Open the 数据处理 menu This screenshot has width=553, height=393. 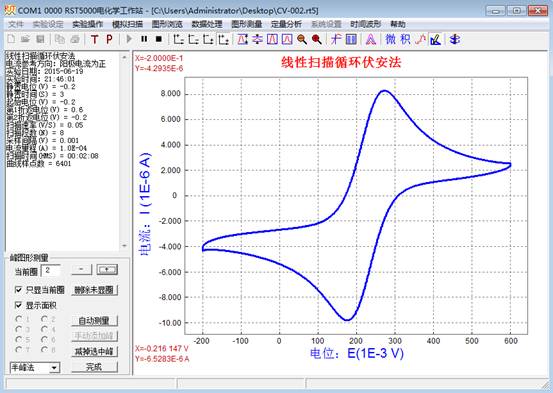pos(207,24)
